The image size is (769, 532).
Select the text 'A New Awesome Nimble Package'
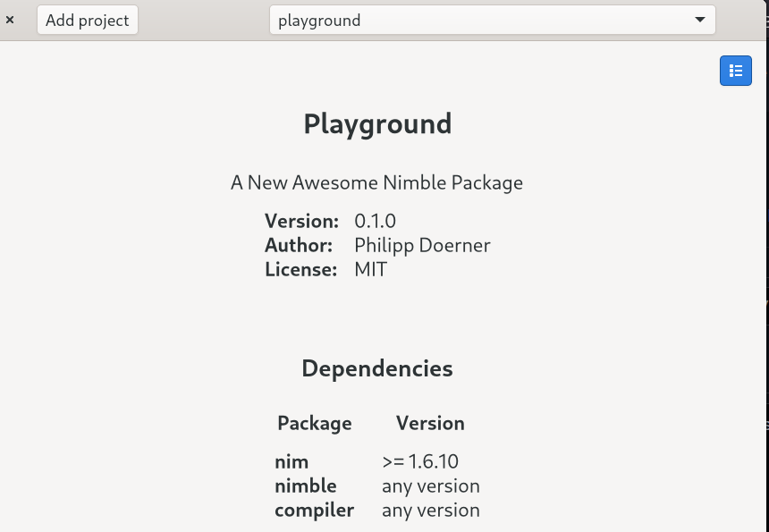click(376, 183)
